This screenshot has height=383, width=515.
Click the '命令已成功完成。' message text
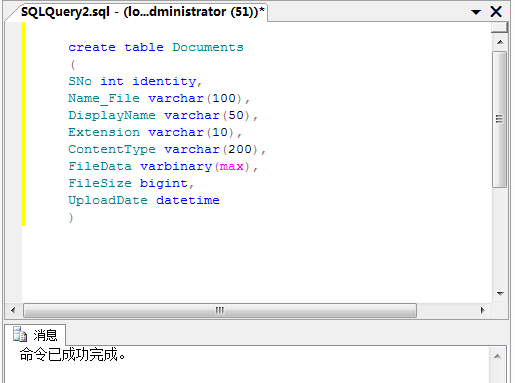(x=73, y=354)
